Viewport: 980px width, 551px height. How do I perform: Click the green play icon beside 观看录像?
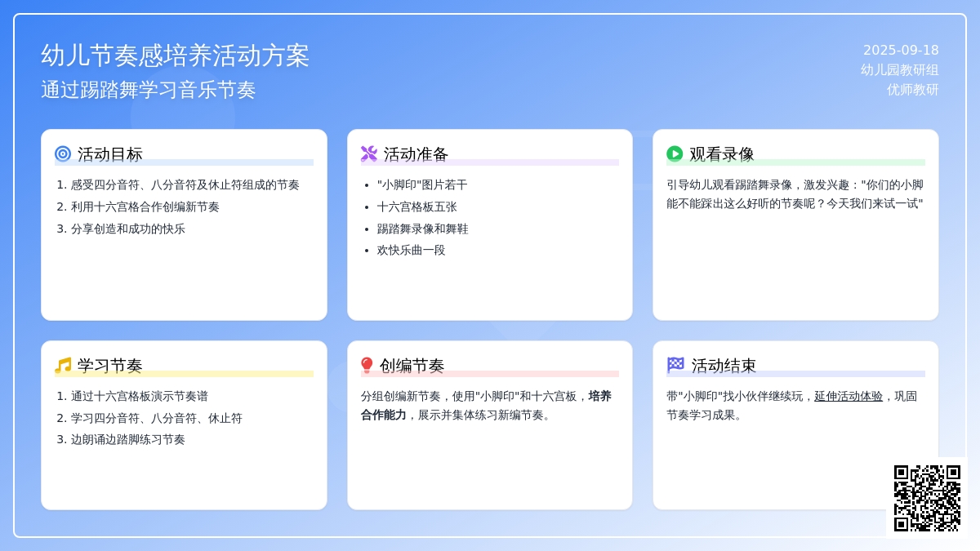pos(675,153)
